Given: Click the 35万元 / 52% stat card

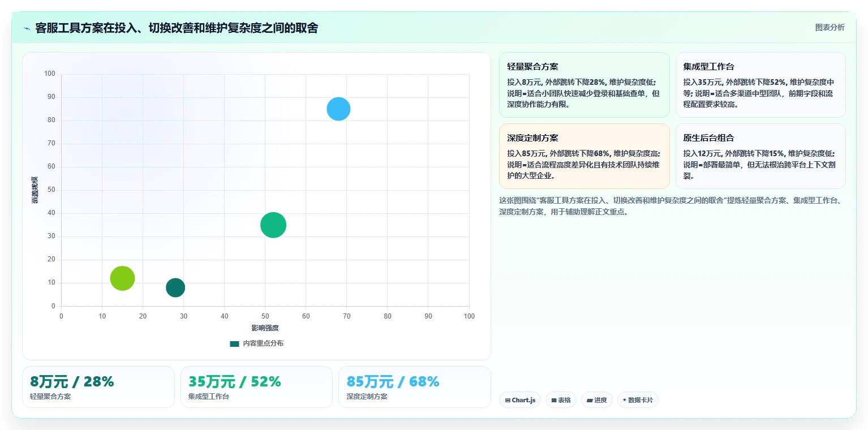Looking at the screenshot, I should [256, 387].
